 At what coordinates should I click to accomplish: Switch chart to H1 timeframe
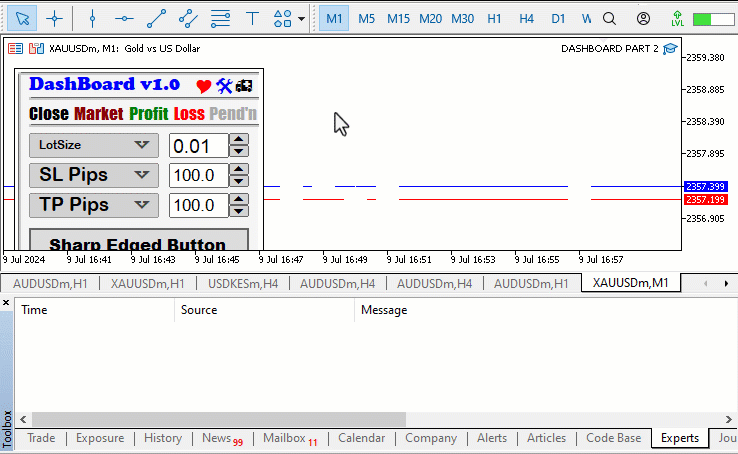(x=494, y=18)
